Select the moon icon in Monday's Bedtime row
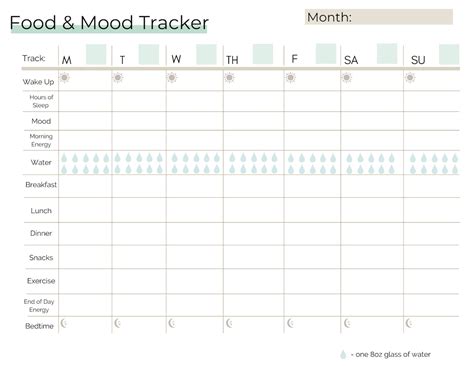The width and height of the screenshot is (474, 366). [64, 323]
